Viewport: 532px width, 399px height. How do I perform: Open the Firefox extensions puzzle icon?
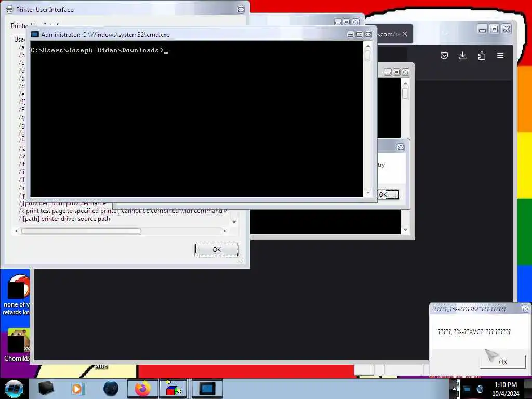tap(482, 56)
